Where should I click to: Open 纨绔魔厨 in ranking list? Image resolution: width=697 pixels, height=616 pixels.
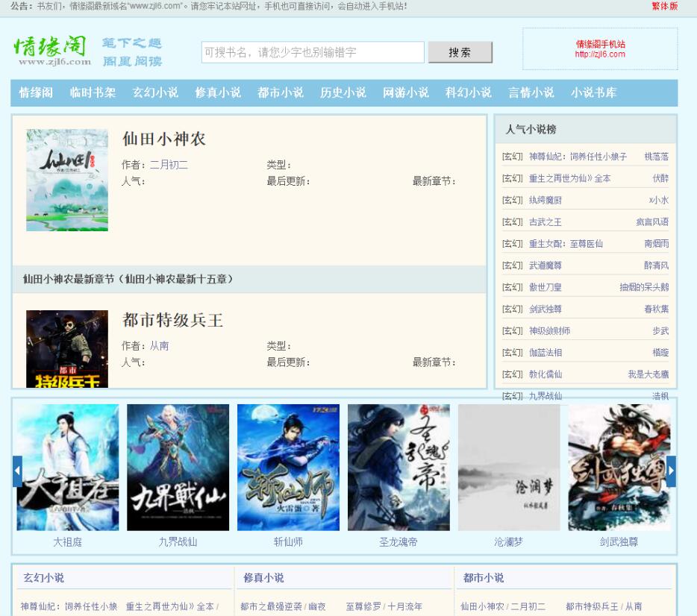click(x=546, y=200)
